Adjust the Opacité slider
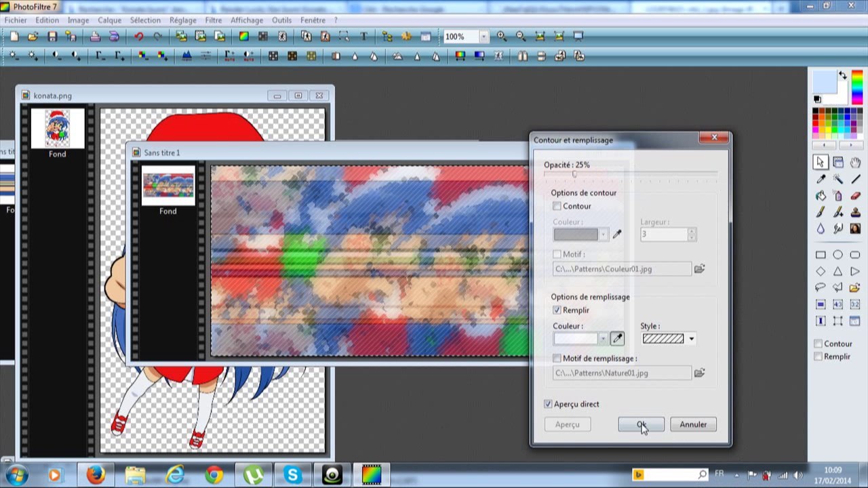Screen dimensions: 868x488 coord(574,174)
